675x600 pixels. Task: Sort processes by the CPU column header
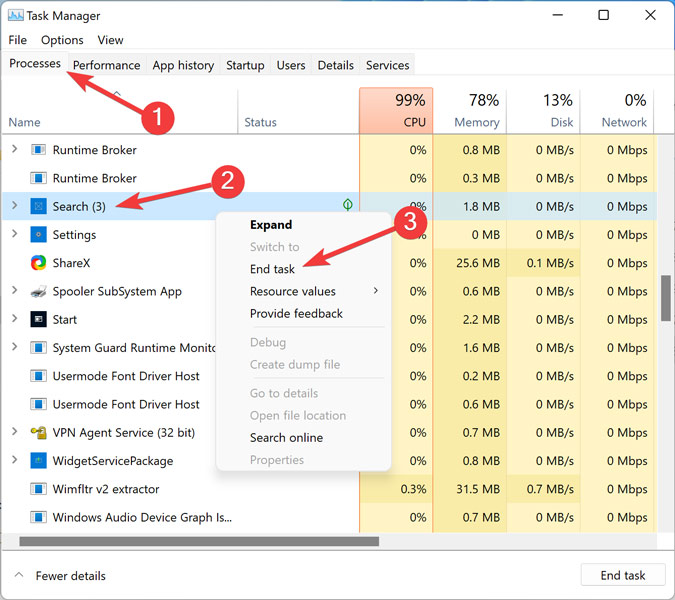[x=396, y=111]
